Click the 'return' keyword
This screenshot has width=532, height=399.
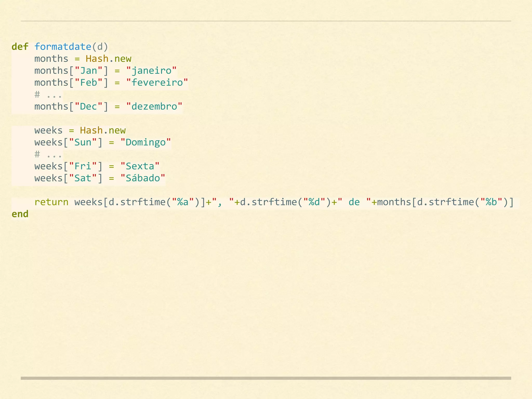pyautogui.click(x=51, y=202)
